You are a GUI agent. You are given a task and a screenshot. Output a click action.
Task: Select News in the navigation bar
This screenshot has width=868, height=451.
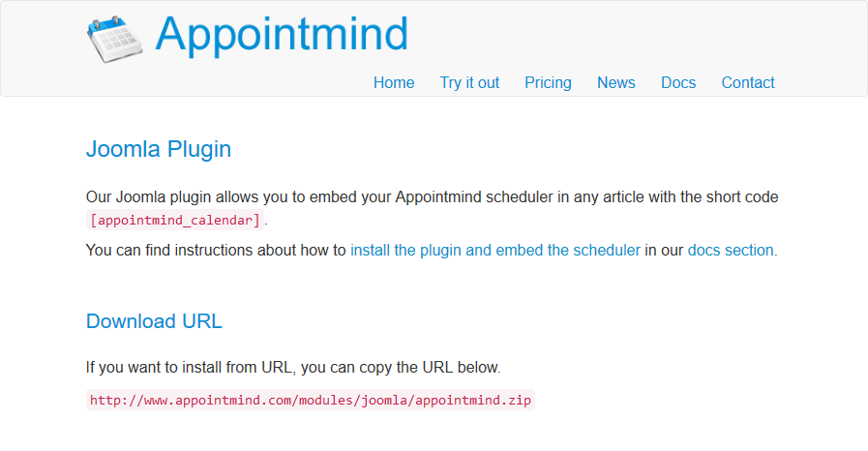click(616, 82)
